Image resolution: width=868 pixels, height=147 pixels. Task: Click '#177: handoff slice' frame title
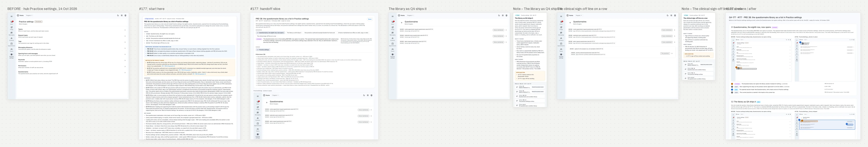pyautogui.click(x=265, y=9)
